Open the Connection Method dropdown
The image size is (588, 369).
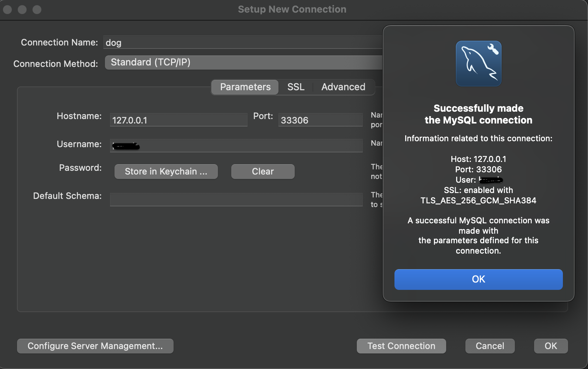(244, 62)
